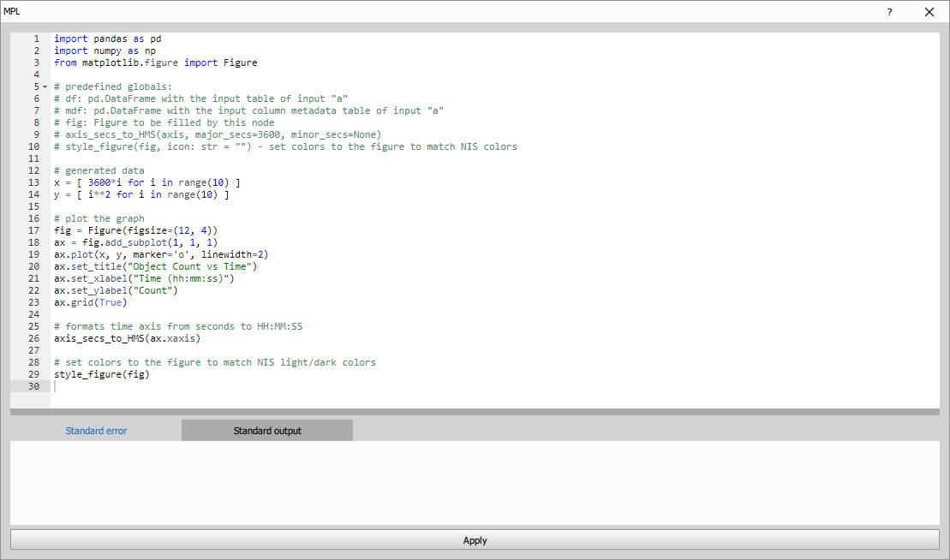Screen dimensions: 950x560
Task: Click the style_figure(fig) call
Action: [x=100, y=374]
